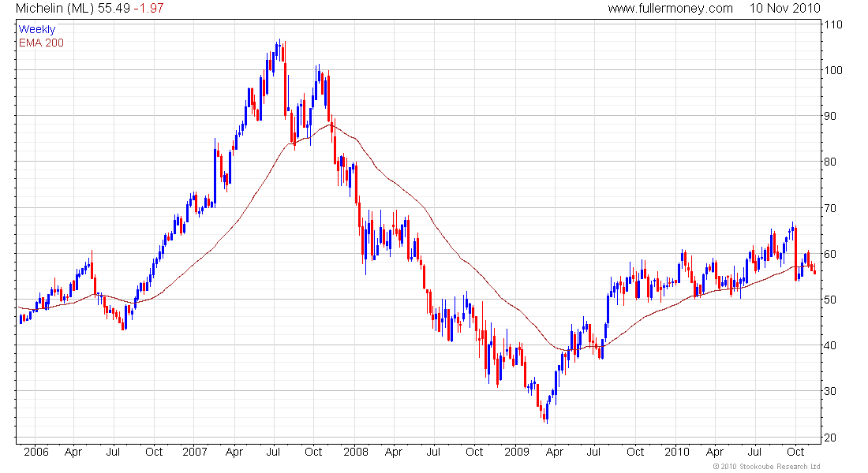Click the price change value -1.97
Screen dimensions: 868x473
148,9
